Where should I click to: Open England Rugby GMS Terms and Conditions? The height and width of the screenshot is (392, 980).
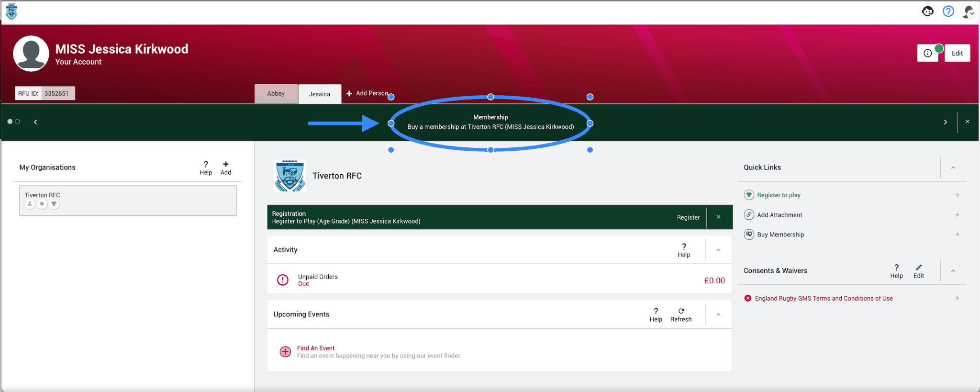824,298
